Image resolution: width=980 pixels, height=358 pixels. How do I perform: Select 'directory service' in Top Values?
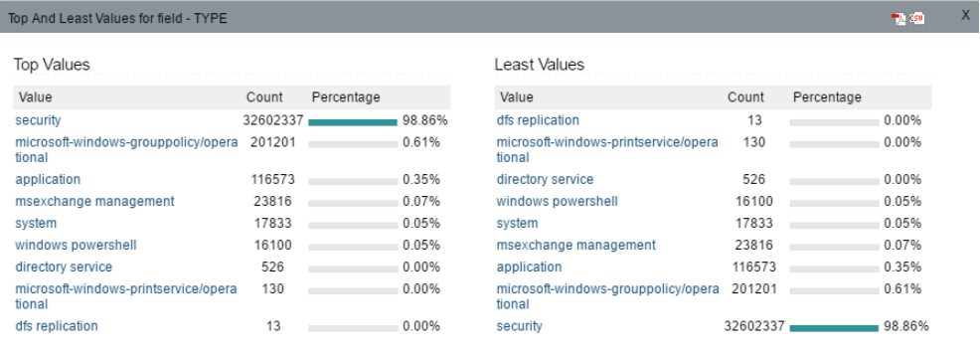click(x=64, y=268)
